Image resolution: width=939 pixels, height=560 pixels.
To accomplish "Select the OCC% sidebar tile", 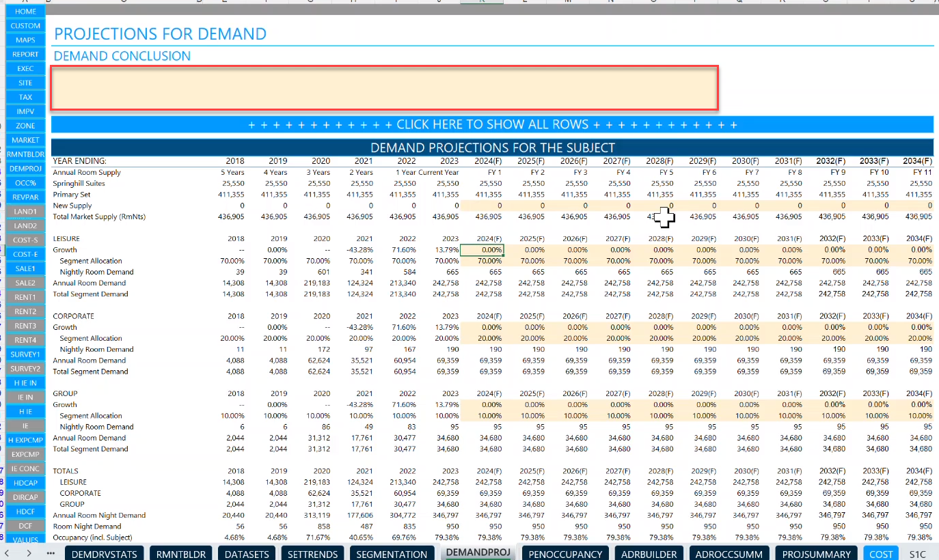I will coord(25,182).
